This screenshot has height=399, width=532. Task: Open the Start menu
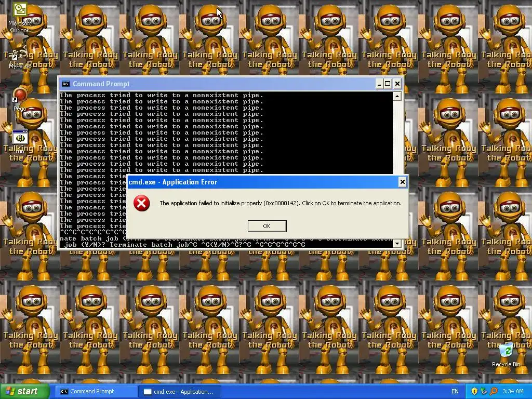pos(25,391)
